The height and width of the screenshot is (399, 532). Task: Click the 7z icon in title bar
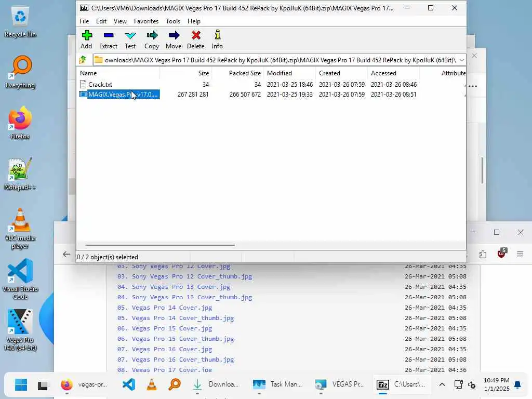point(84,8)
